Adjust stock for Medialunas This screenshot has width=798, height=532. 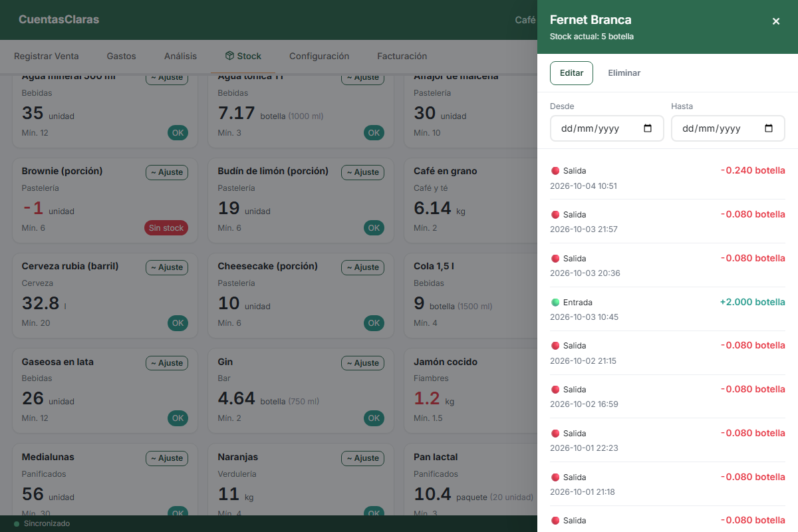coord(167,458)
